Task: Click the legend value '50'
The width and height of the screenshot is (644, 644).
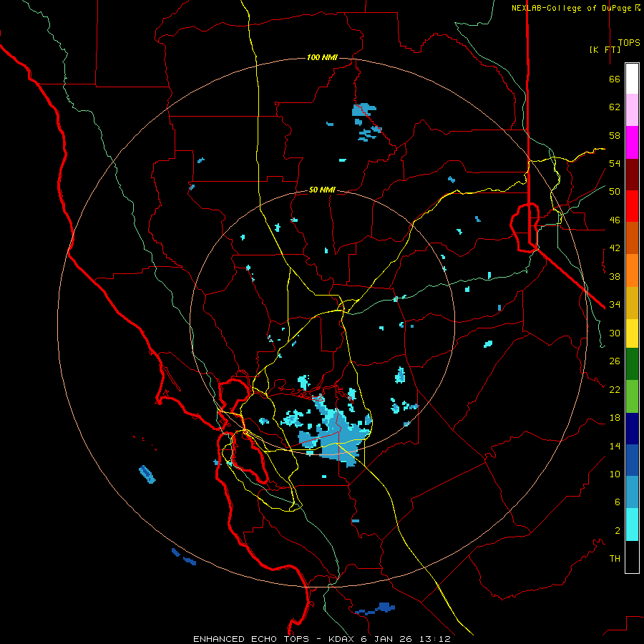Action: click(615, 192)
